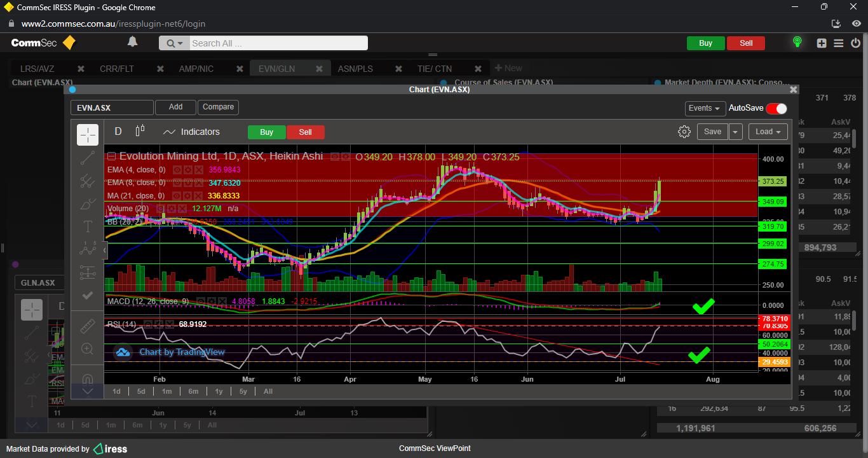Viewport: 868px width, 458px height.
Task: Switch to the ASN/PLS tab
Action: pos(355,69)
